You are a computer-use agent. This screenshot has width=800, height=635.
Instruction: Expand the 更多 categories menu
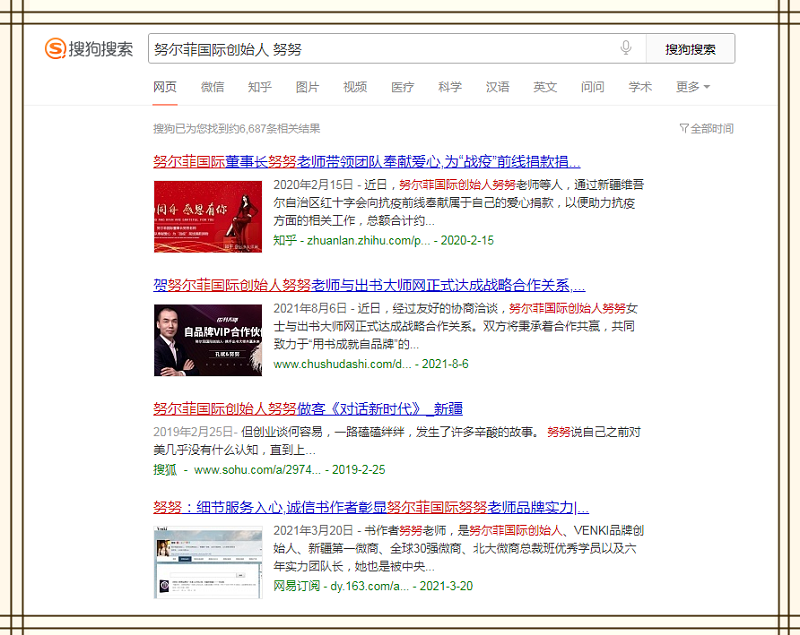[x=692, y=87]
